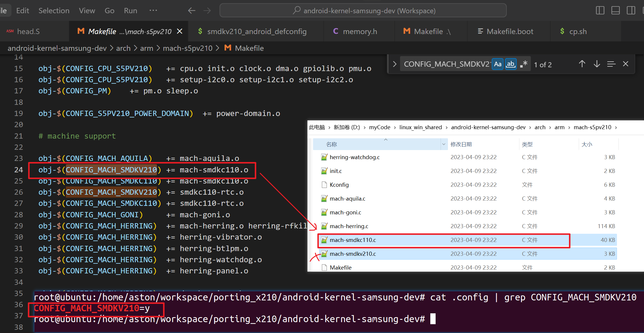Viewport: 644px width, 333px height.
Task: Go back with the left arrow
Action: pos(192,11)
